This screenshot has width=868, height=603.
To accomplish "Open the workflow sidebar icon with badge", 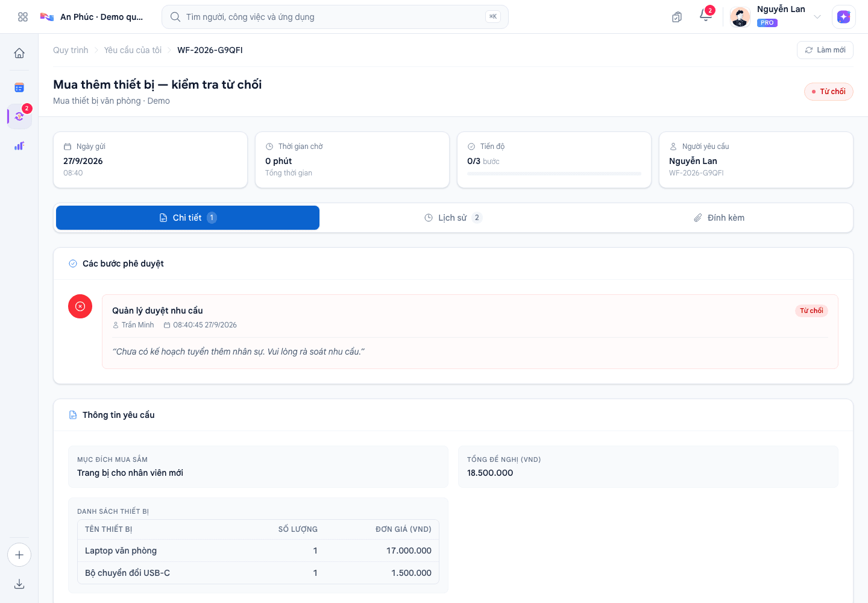I will point(19,116).
